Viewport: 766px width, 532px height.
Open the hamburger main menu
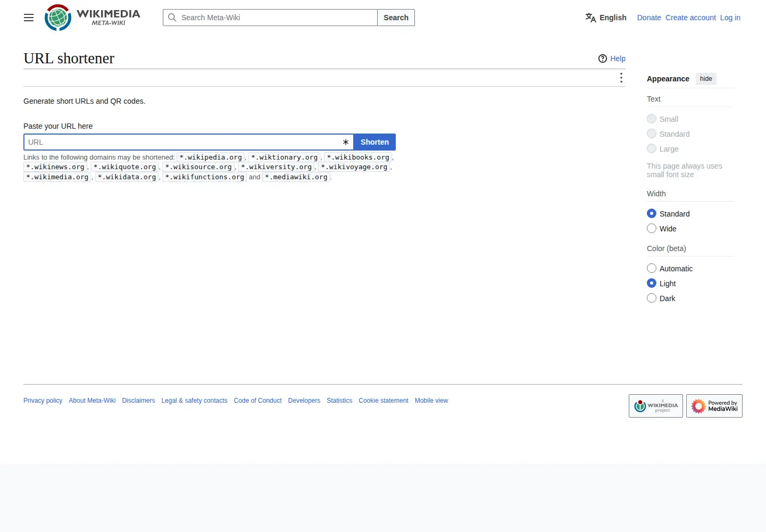[x=29, y=18]
